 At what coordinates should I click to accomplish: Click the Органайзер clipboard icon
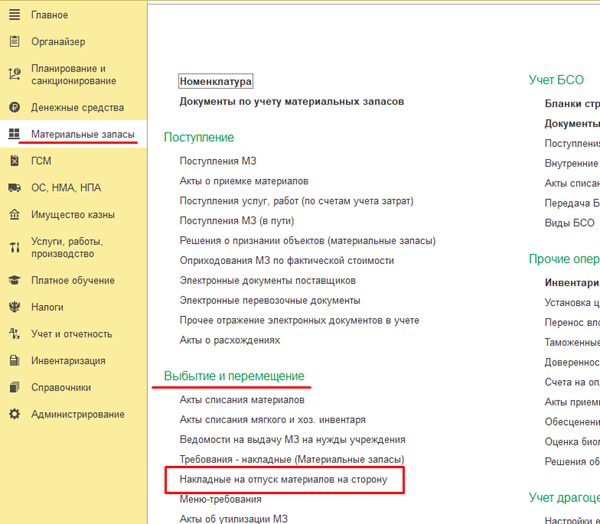15,41
